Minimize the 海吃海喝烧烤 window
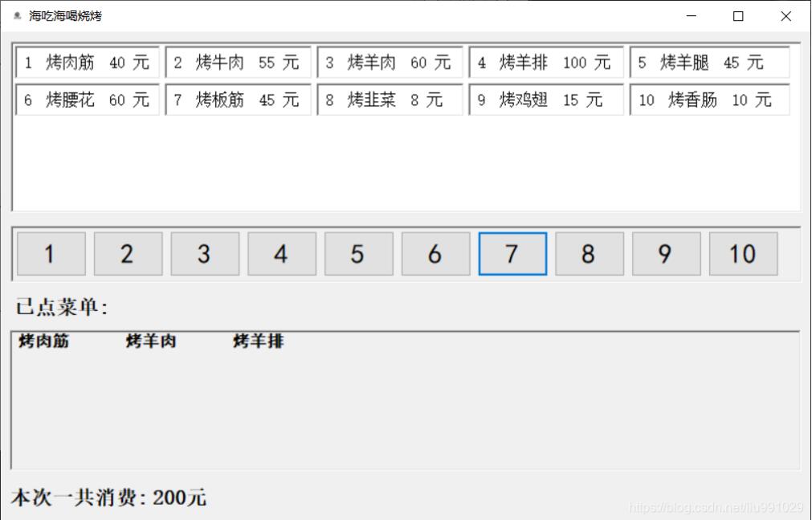 pyautogui.click(x=692, y=16)
